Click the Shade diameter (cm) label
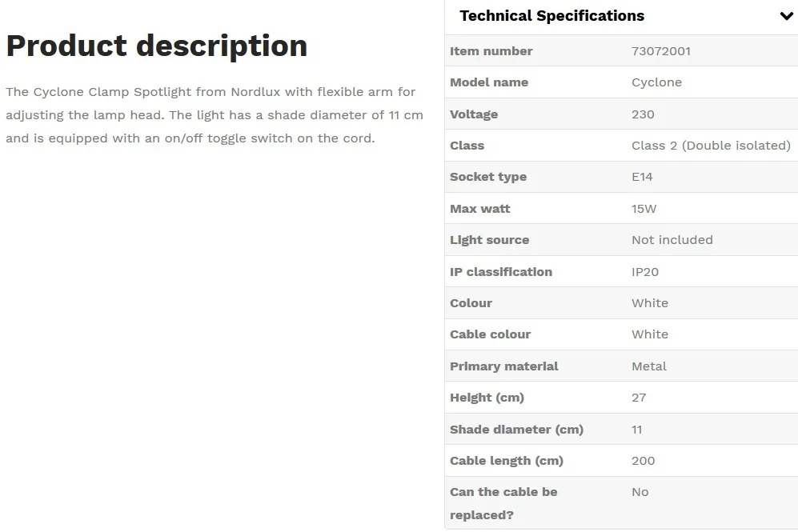The height and width of the screenshot is (532, 798). (516, 430)
